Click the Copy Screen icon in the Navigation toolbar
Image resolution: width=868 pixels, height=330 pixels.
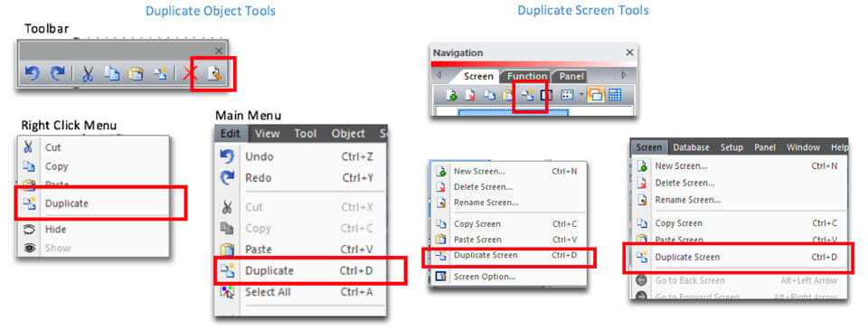coord(490,95)
